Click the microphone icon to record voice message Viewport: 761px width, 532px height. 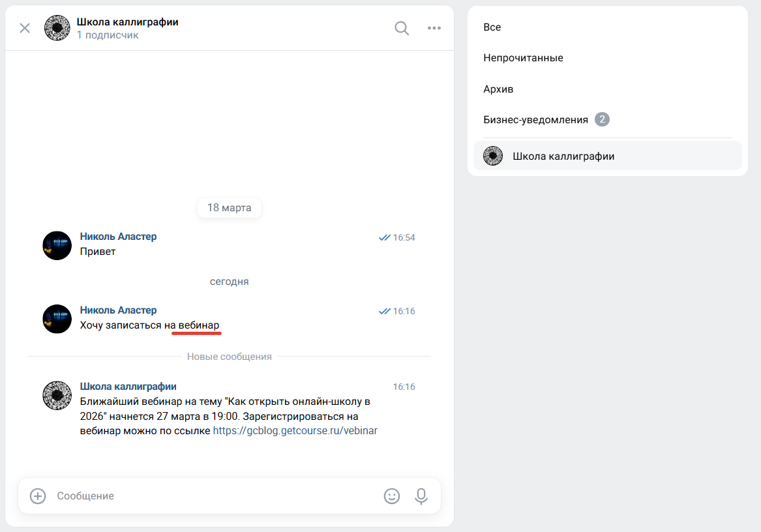tap(421, 496)
